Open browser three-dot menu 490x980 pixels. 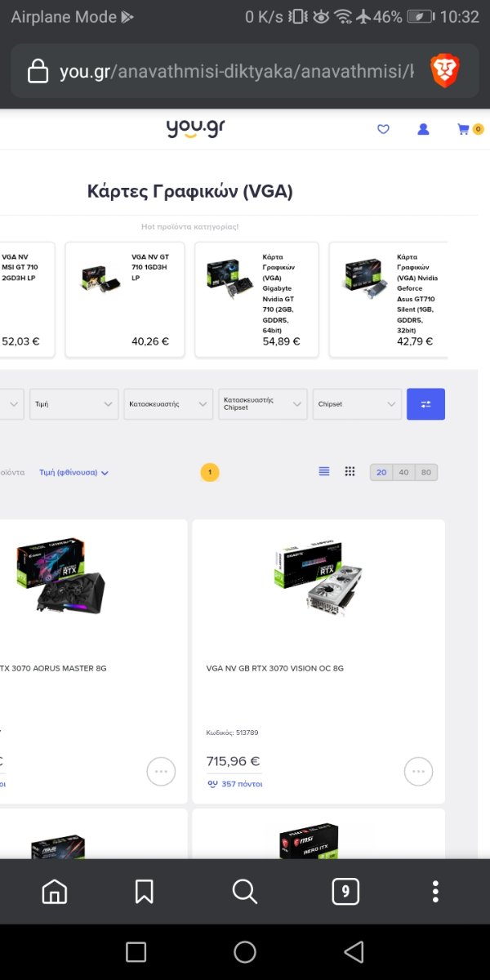click(x=436, y=891)
